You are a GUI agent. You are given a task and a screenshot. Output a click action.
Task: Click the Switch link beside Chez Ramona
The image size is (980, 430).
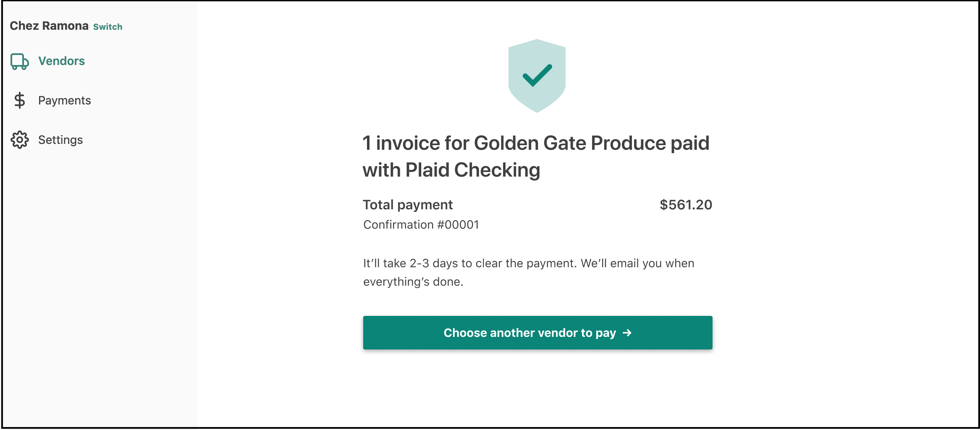[x=107, y=27]
